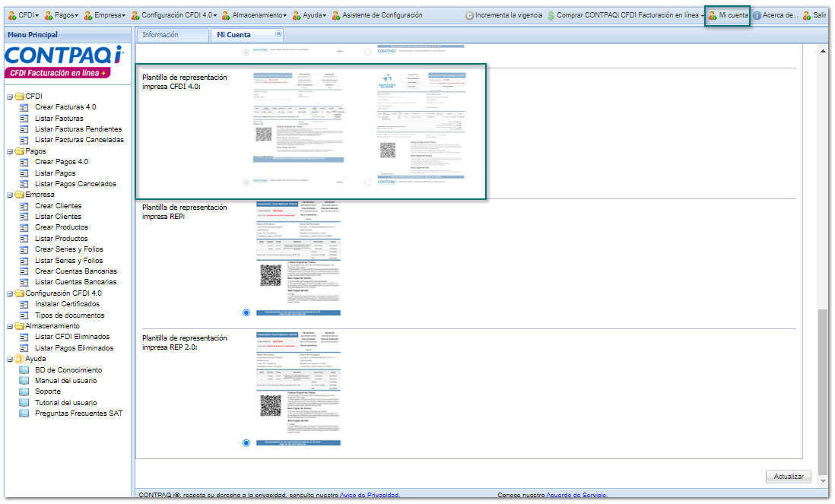Click the second CFDI 4.0 template thumbnail
The height and width of the screenshot is (504, 835).
(x=421, y=128)
